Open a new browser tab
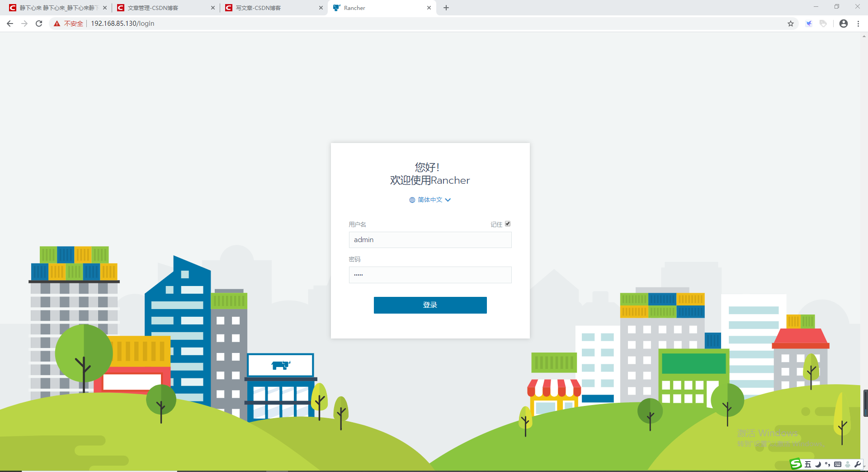Screen dimensions: 868x472 tap(446, 8)
